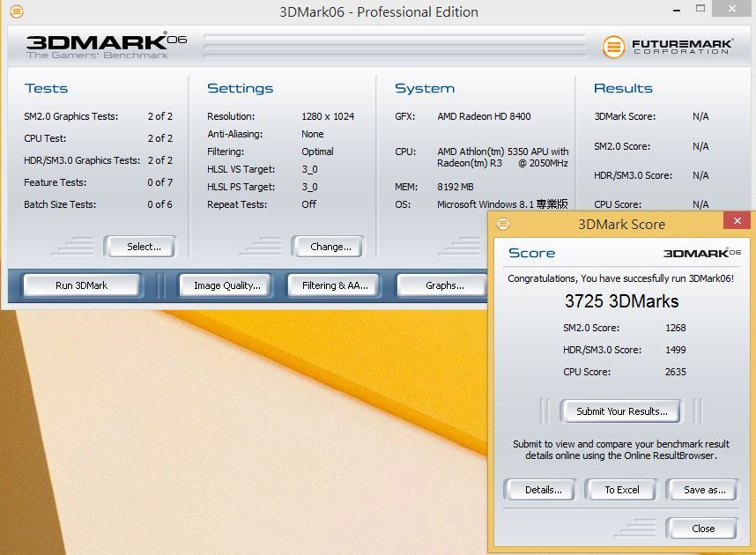
Task: Open the Image Quality options
Action: coord(227,285)
